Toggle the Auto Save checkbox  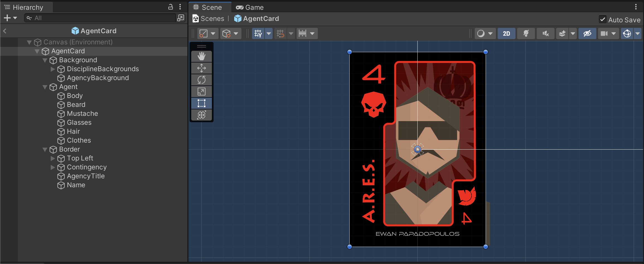coord(602,20)
